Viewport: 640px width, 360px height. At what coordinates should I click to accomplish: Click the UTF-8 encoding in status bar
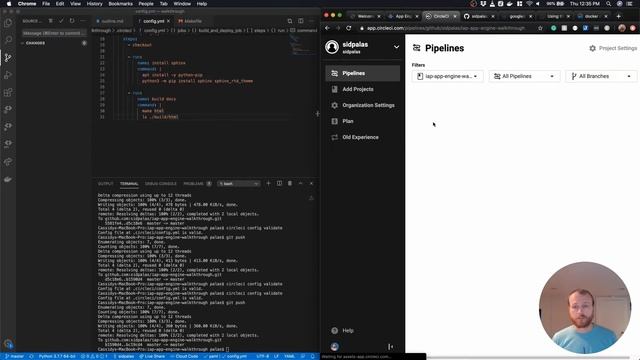click(262, 356)
